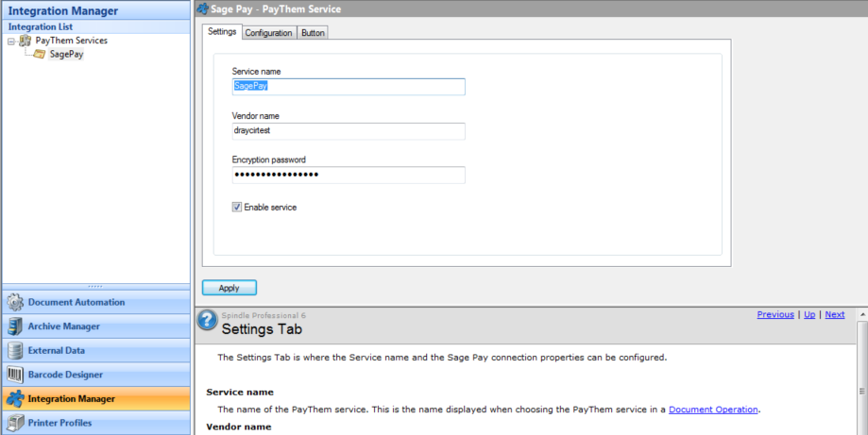
Task: Open the Document Automation section
Action: pyautogui.click(x=96, y=302)
